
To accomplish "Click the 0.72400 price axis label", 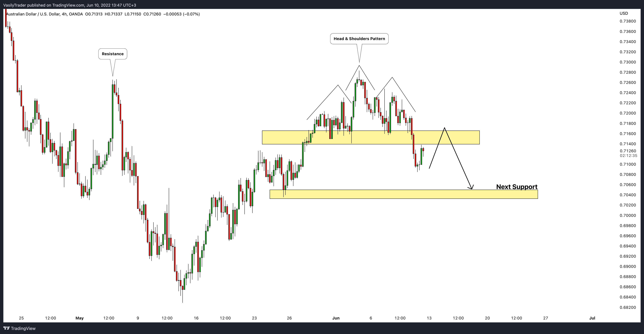I will click(x=628, y=93).
